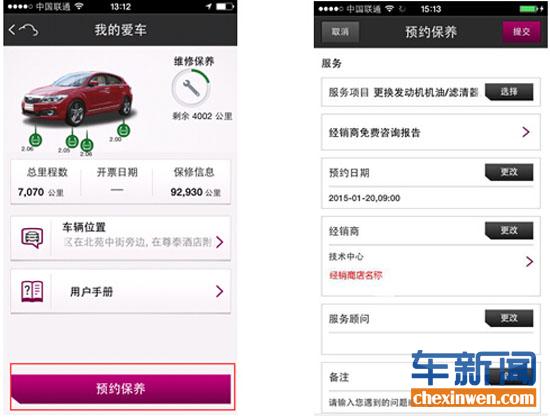Expand the 用户手册 row chevron

(220, 291)
